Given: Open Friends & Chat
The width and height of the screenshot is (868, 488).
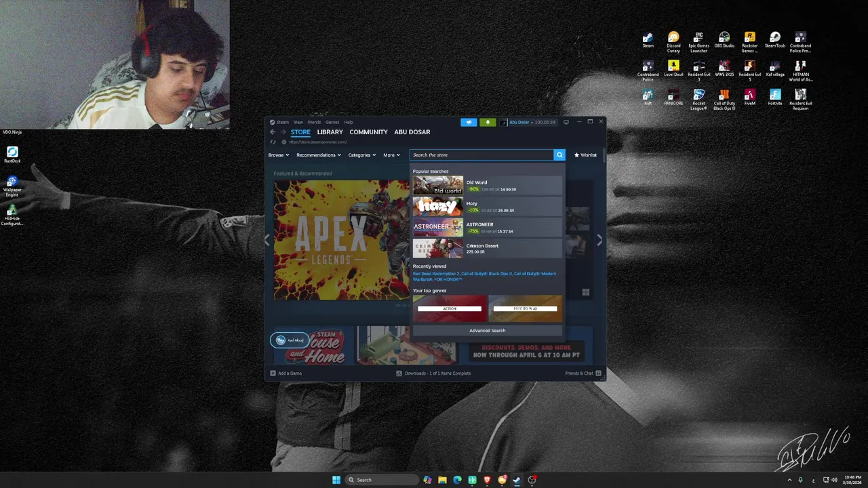Looking at the screenshot, I should tap(583, 373).
